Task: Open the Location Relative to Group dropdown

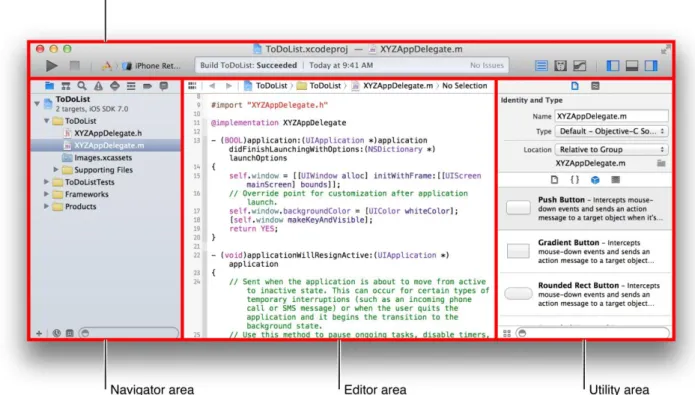Action: [612, 149]
